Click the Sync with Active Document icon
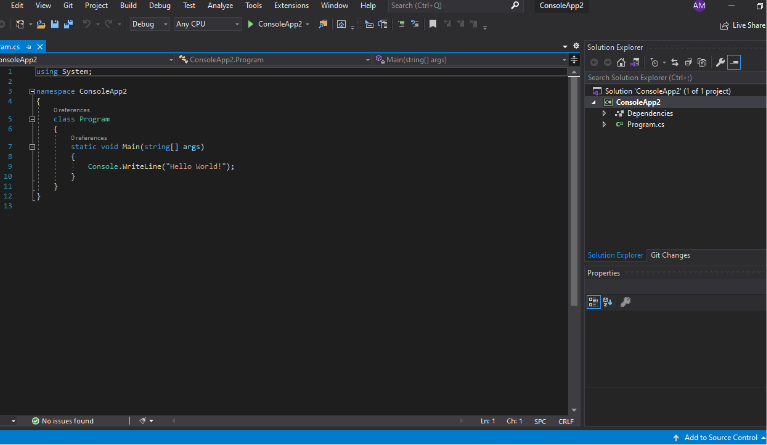 tap(674, 62)
